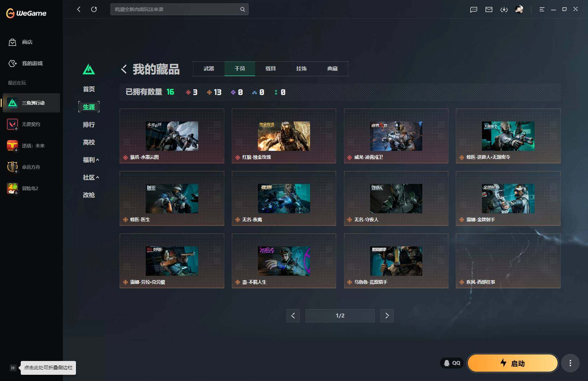Go back using the arrow beside 我的藏品

124,69
